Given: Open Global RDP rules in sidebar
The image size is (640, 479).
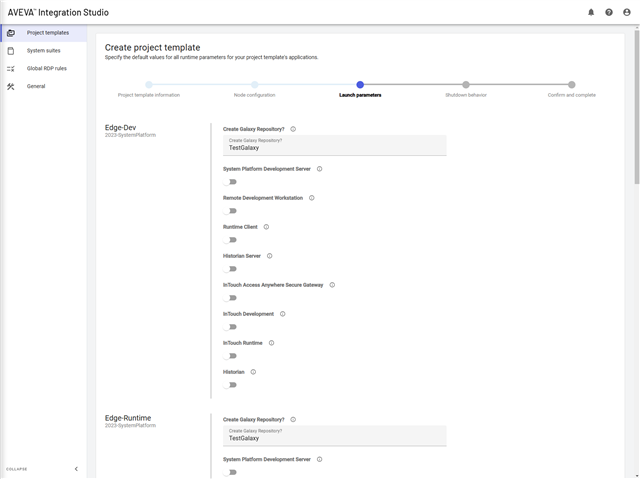Looking at the screenshot, I should [x=44, y=69].
